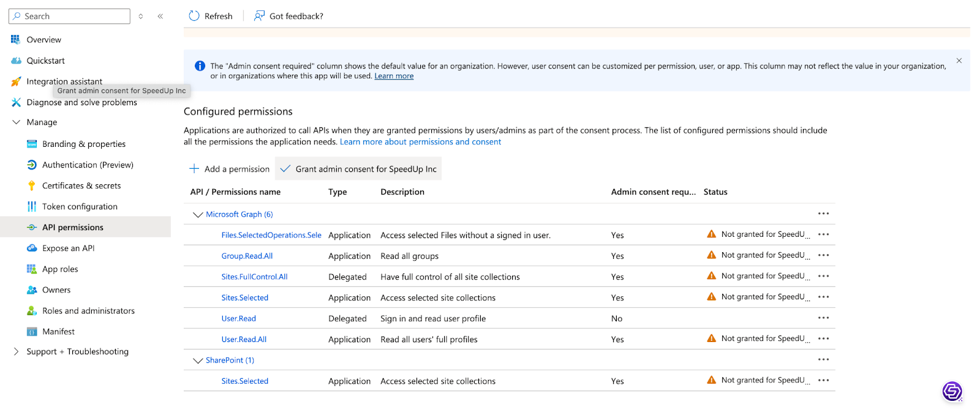Open the Manifest icon in sidebar

tap(32, 331)
